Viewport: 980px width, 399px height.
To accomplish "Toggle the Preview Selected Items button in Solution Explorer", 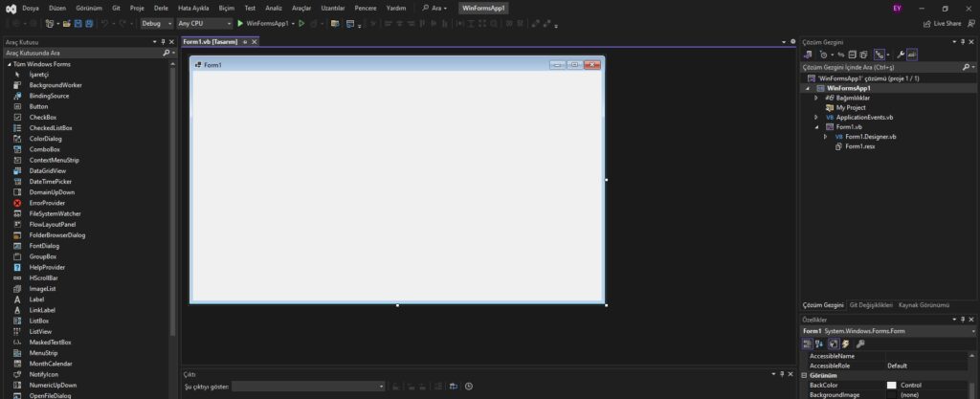I will click(x=912, y=55).
